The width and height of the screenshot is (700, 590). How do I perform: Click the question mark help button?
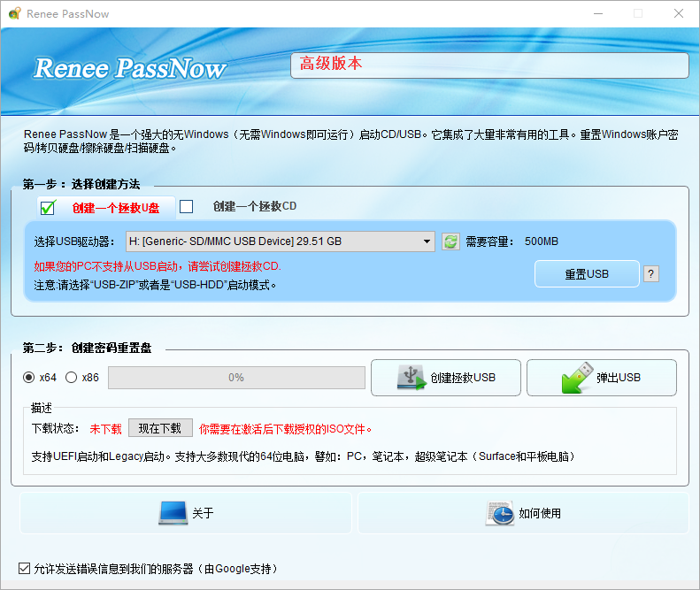tap(651, 274)
